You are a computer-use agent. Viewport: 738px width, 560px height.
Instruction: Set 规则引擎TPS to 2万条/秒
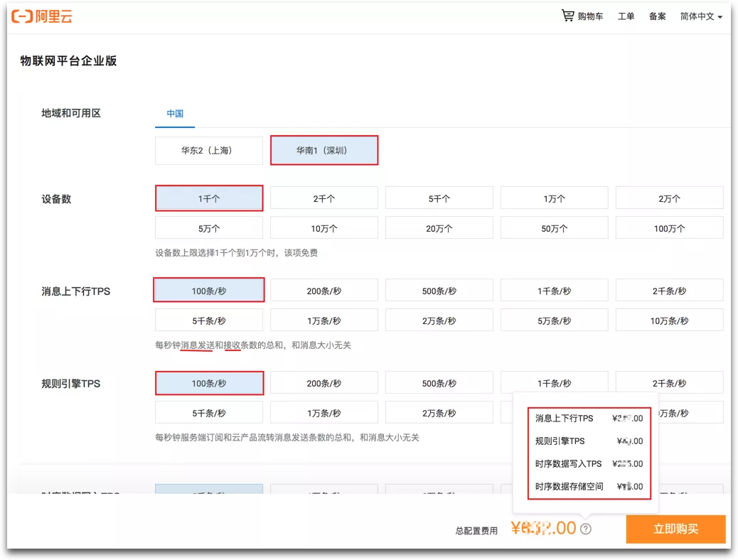click(439, 413)
